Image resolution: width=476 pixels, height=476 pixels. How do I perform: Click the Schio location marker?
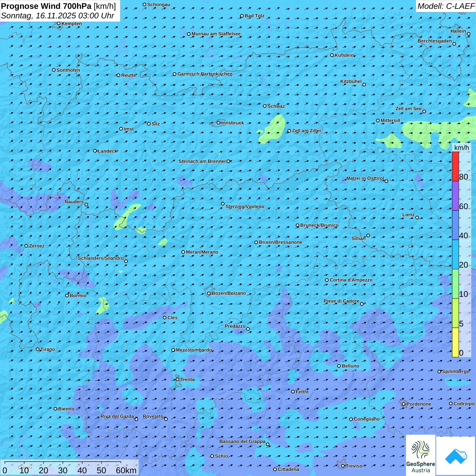(212, 456)
